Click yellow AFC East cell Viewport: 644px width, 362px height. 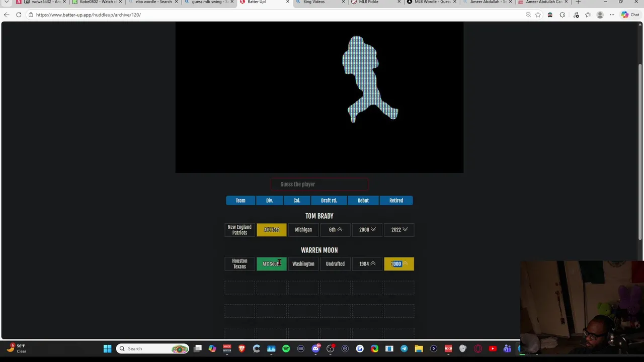(x=272, y=230)
